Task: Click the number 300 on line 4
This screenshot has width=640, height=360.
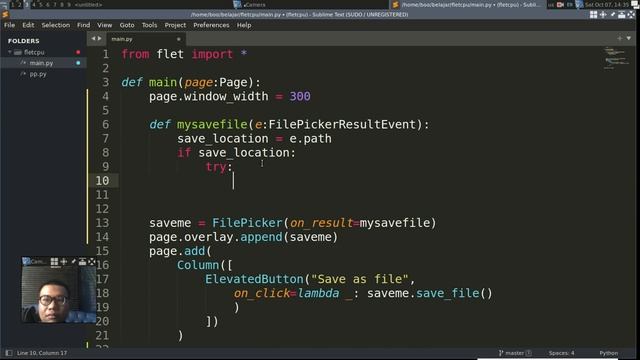Action: (x=300, y=96)
